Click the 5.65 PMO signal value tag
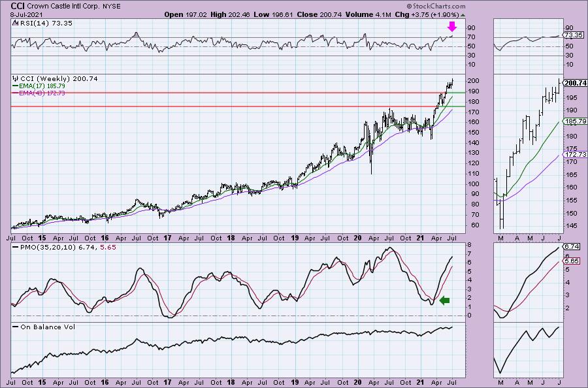Screen dimensions: 588x388 pyautogui.click(x=572, y=261)
